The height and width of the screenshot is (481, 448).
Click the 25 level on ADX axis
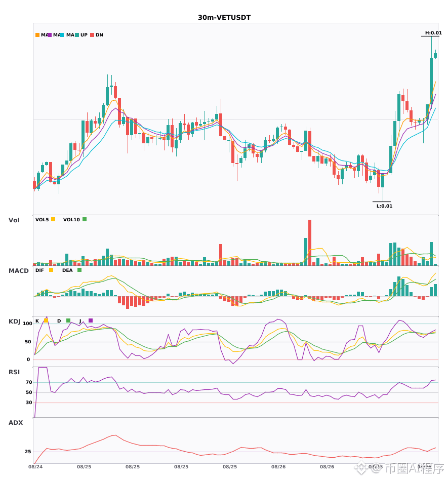pos(28,452)
